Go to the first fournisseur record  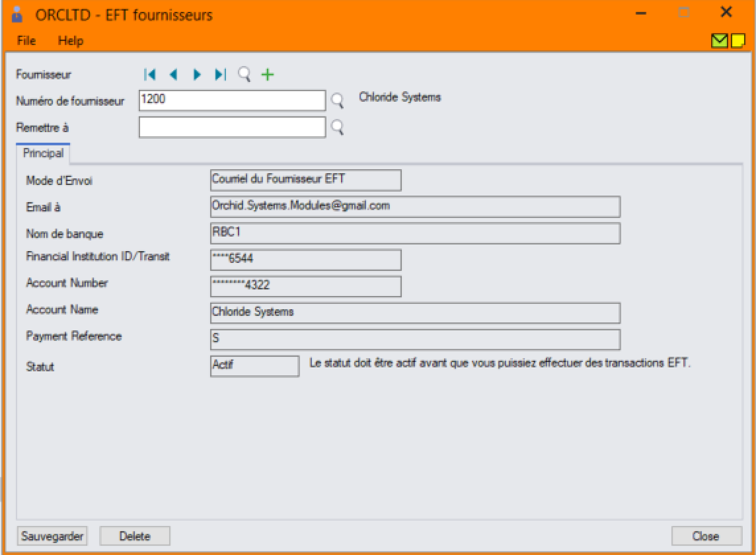149,75
